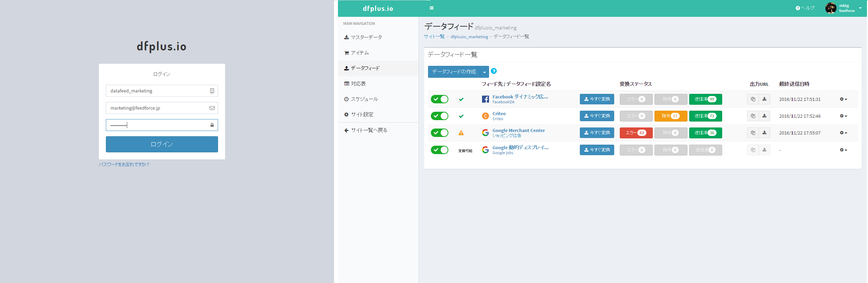The width and height of the screenshot is (868, 283).
Task: Open マスターデータ in the sidebar
Action: point(366,37)
